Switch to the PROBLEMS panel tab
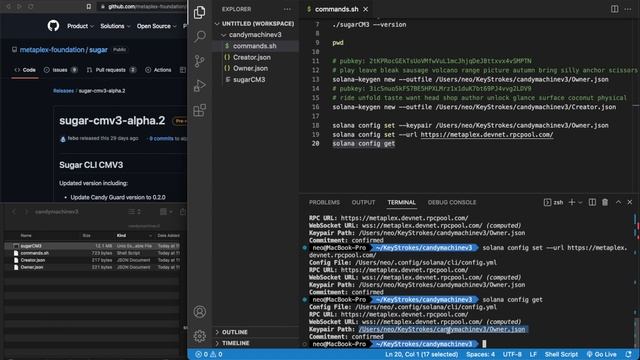 click(324, 202)
